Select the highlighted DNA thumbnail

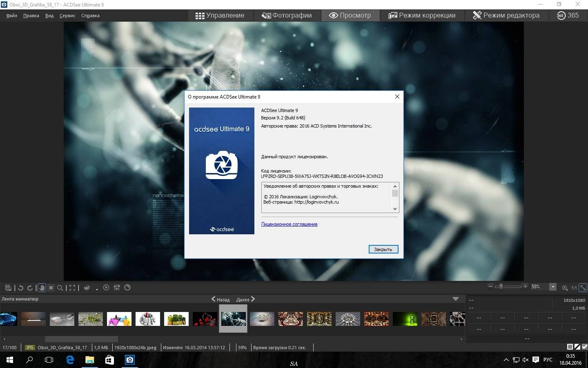click(x=234, y=319)
